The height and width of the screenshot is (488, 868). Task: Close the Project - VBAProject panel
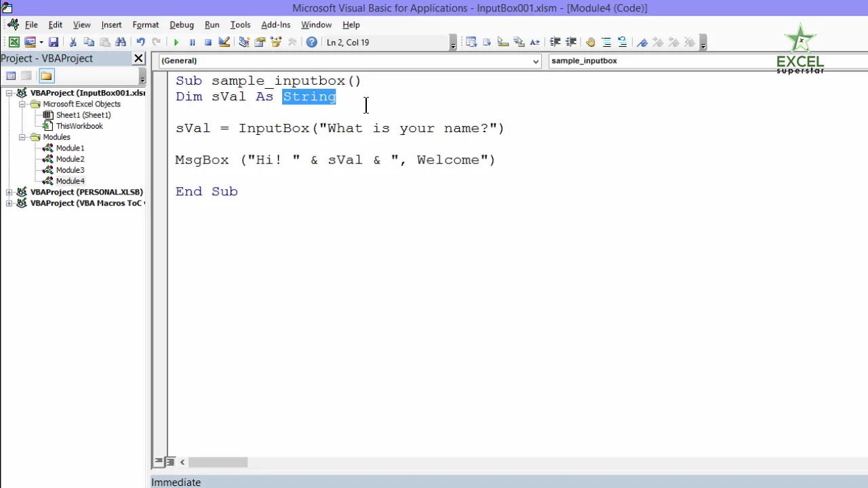(x=138, y=58)
